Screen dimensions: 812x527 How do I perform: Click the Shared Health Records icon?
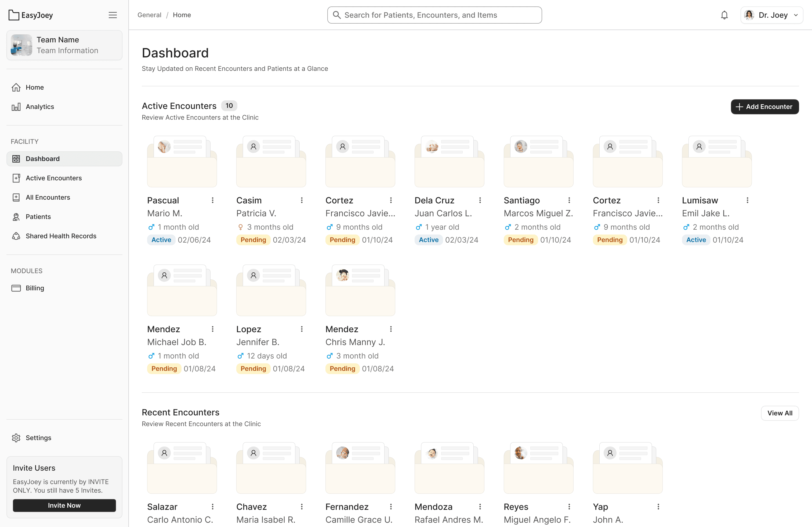(x=16, y=236)
